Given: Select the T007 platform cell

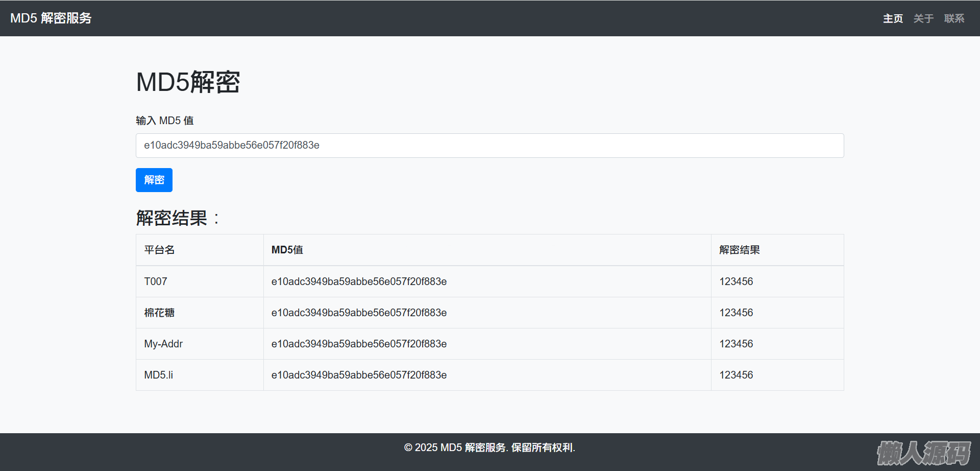Looking at the screenshot, I should click(x=156, y=281).
